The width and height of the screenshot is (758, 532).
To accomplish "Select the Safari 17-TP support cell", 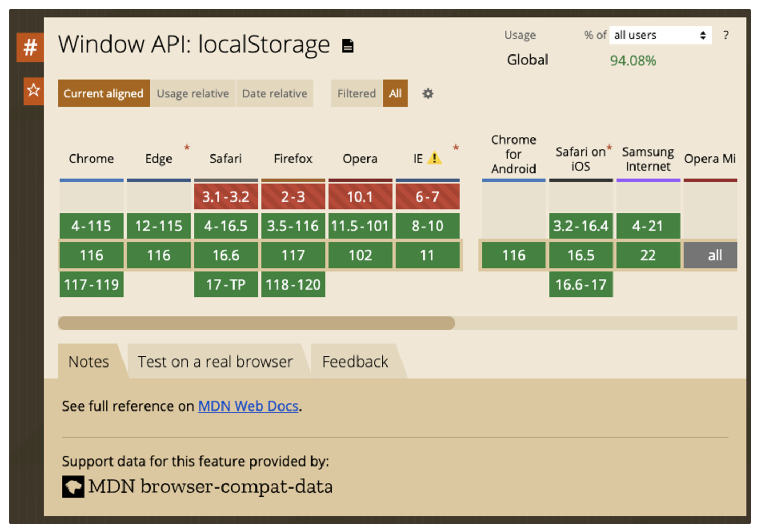I will (x=226, y=284).
